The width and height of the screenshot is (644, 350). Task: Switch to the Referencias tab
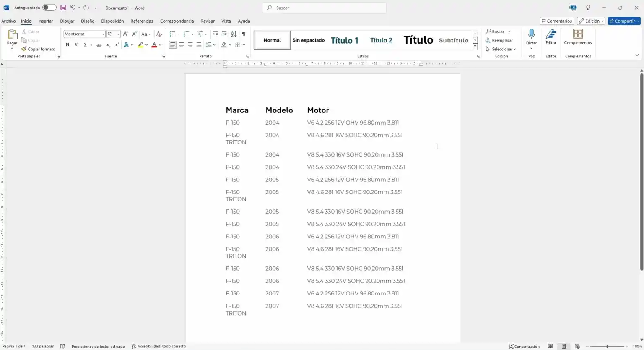pyautogui.click(x=142, y=21)
